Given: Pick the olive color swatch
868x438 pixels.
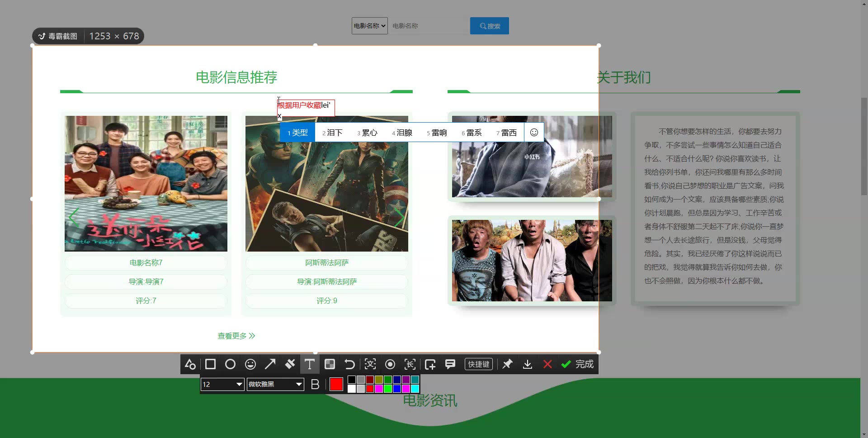Looking at the screenshot, I should click(379, 380).
